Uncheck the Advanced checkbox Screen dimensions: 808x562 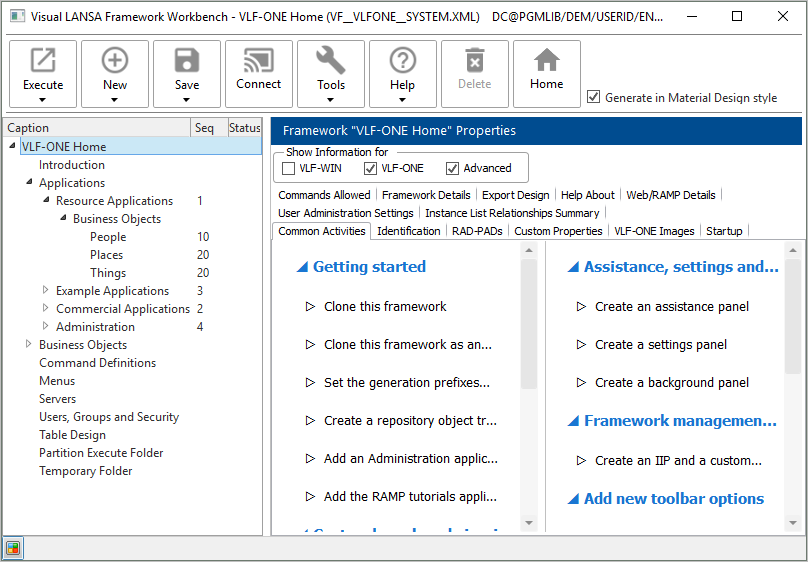point(452,168)
